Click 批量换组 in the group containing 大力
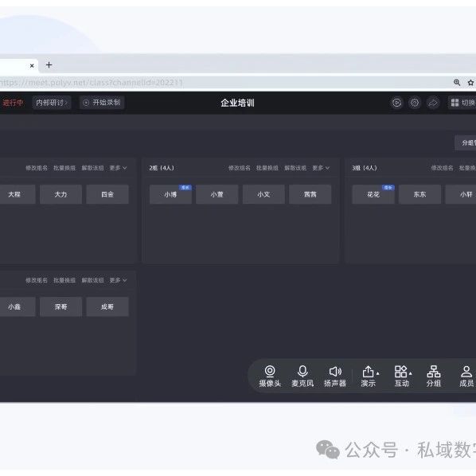This screenshot has height=476, width=476. (x=64, y=168)
